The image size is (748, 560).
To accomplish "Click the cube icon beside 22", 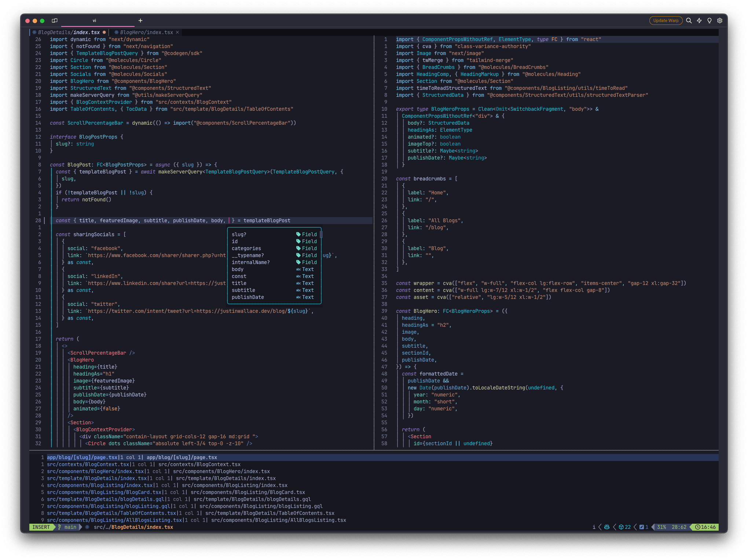I will coord(621,527).
